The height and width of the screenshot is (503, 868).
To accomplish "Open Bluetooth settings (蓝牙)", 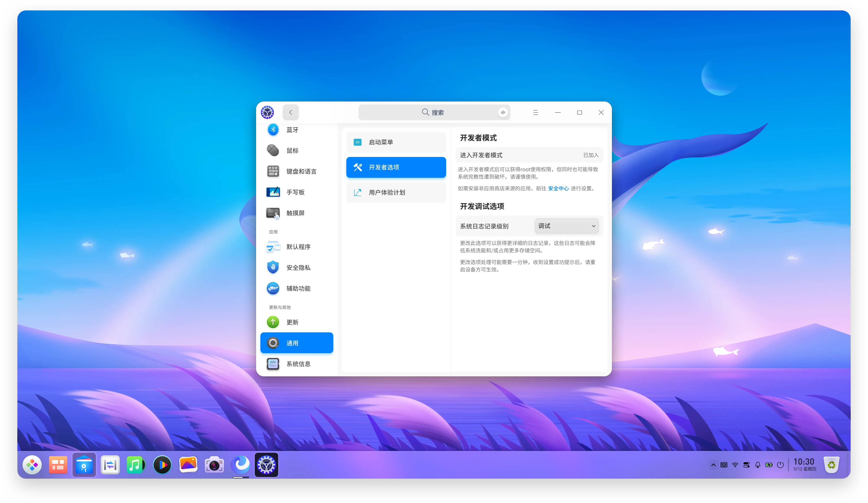I will coord(297,130).
